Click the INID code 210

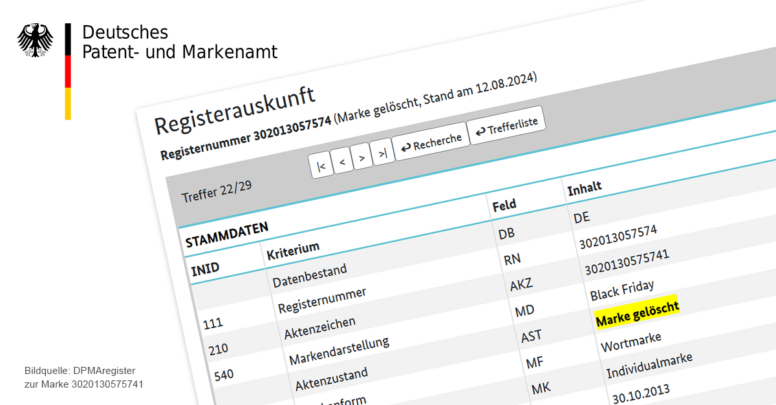(218, 350)
